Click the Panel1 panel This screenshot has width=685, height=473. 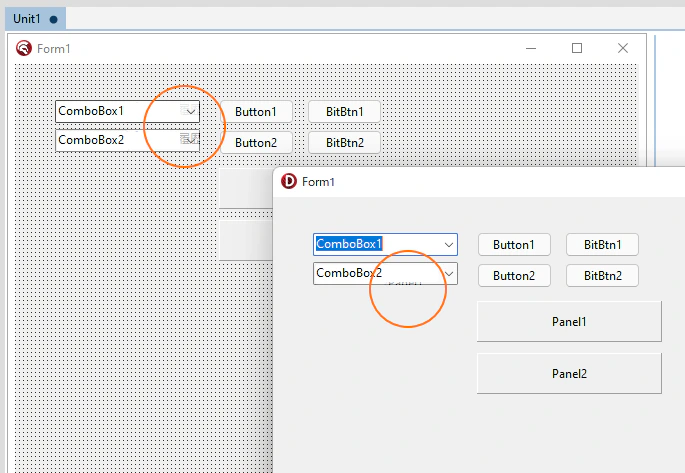[569, 321]
